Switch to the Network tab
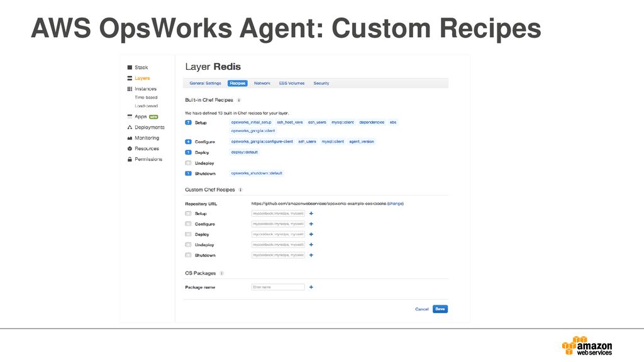644x362 pixels. (262, 84)
